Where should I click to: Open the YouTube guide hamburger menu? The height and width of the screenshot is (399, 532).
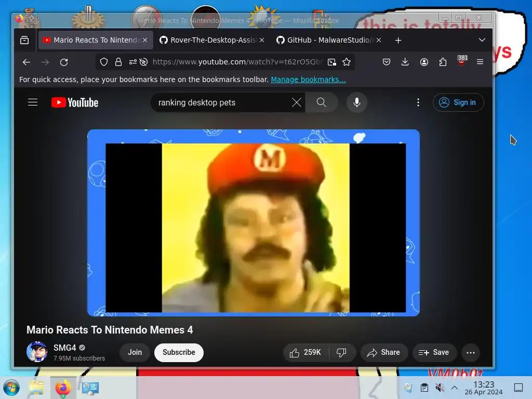point(33,102)
